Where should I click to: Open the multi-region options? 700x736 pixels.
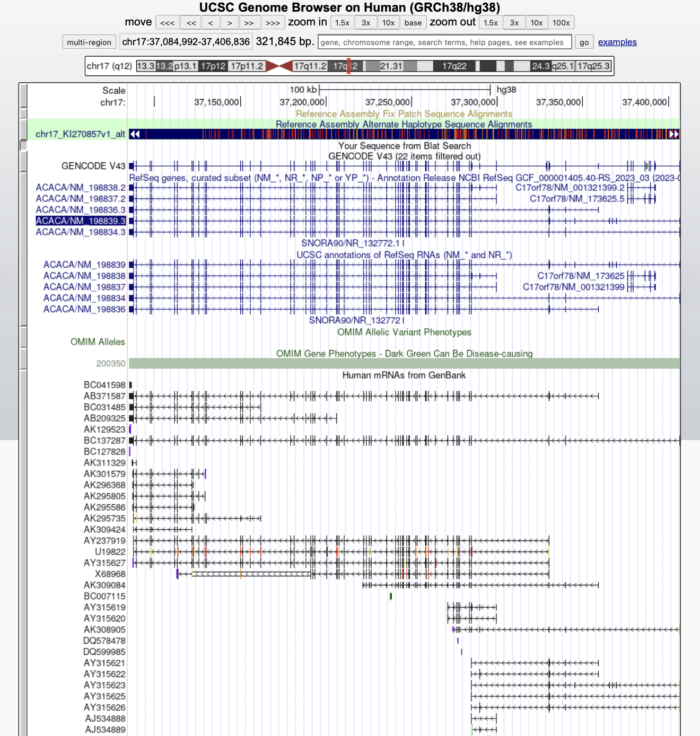point(89,42)
